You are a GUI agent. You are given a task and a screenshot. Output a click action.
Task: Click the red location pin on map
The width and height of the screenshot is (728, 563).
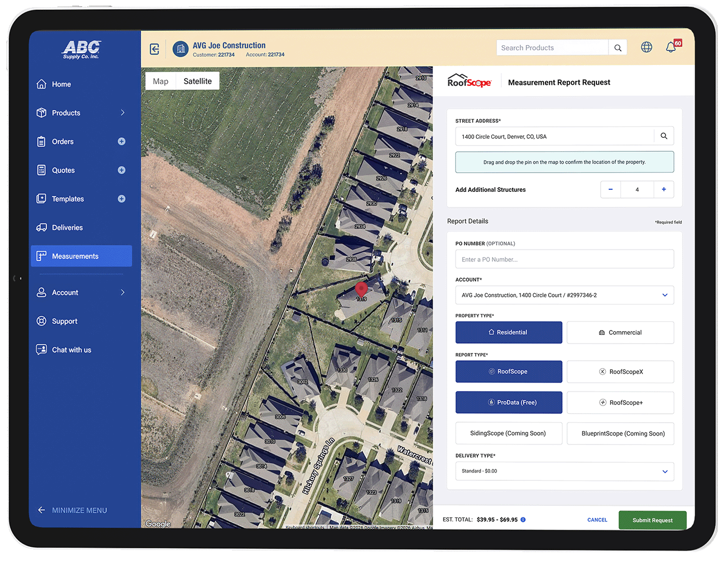coord(361,290)
